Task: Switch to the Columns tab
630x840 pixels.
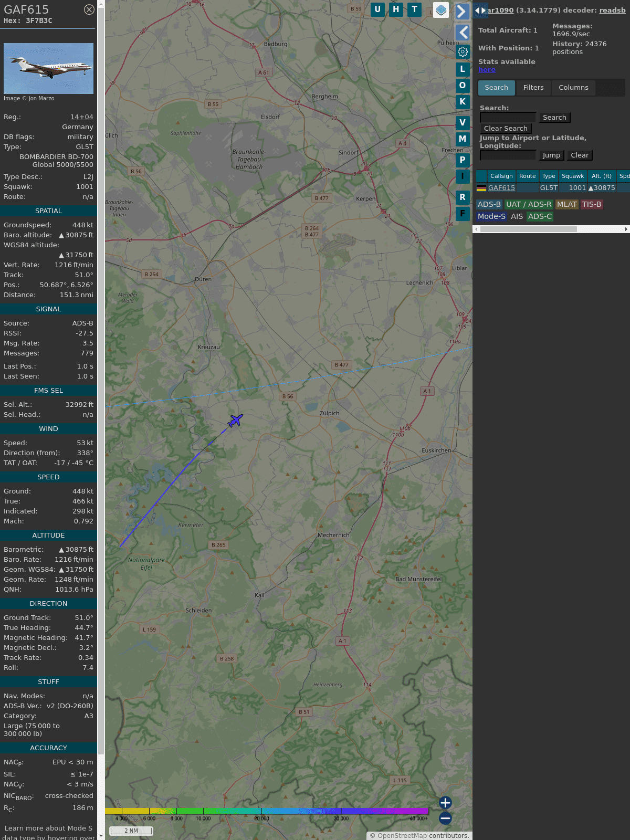Action: 573,88
